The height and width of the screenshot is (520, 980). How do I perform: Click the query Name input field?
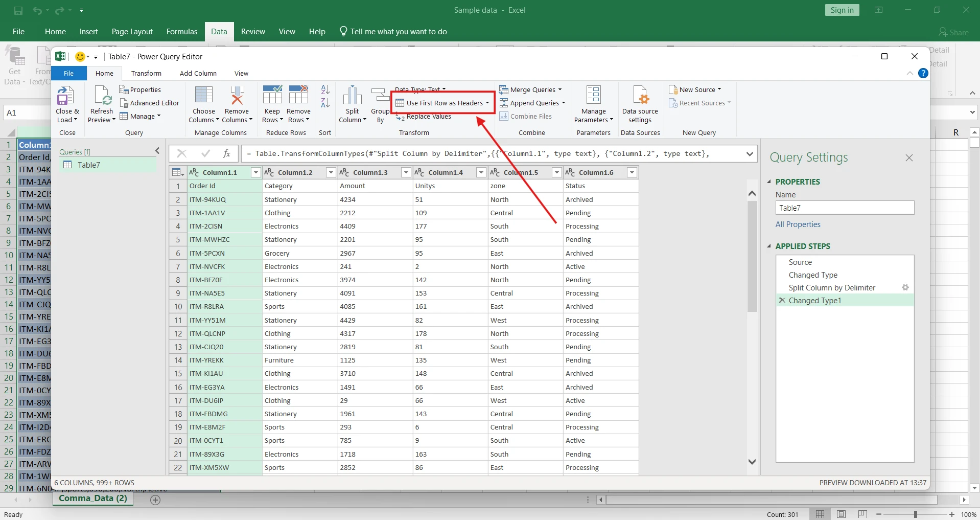click(x=844, y=208)
